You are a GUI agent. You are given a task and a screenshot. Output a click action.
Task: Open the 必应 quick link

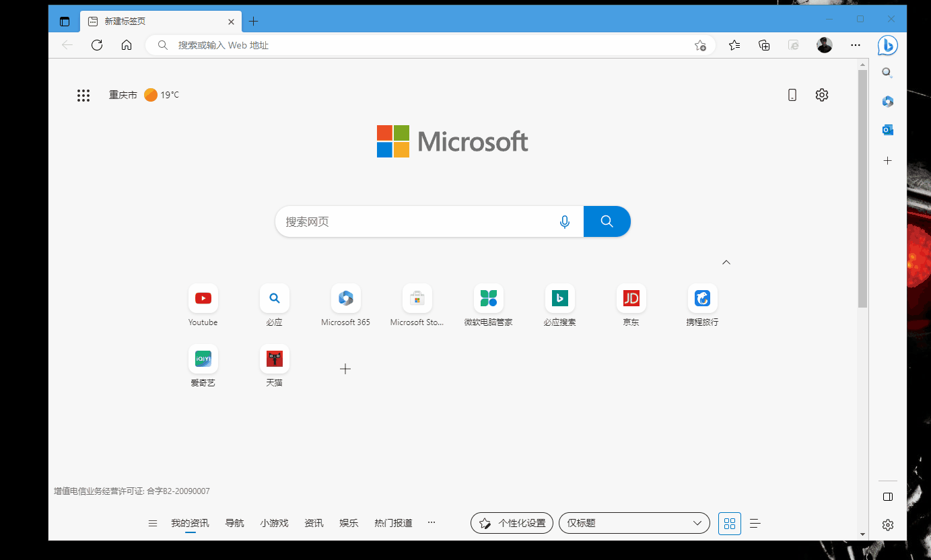(275, 305)
